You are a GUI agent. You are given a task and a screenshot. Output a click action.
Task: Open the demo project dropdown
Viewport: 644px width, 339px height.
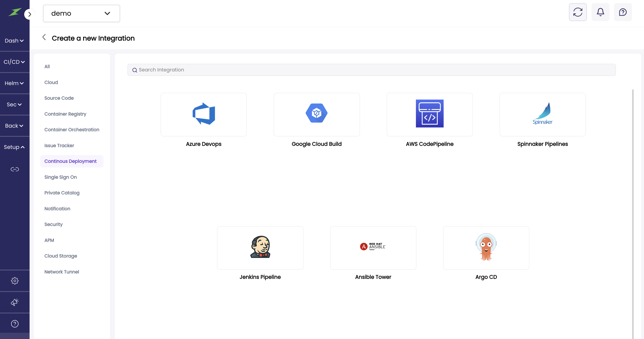tap(81, 13)
